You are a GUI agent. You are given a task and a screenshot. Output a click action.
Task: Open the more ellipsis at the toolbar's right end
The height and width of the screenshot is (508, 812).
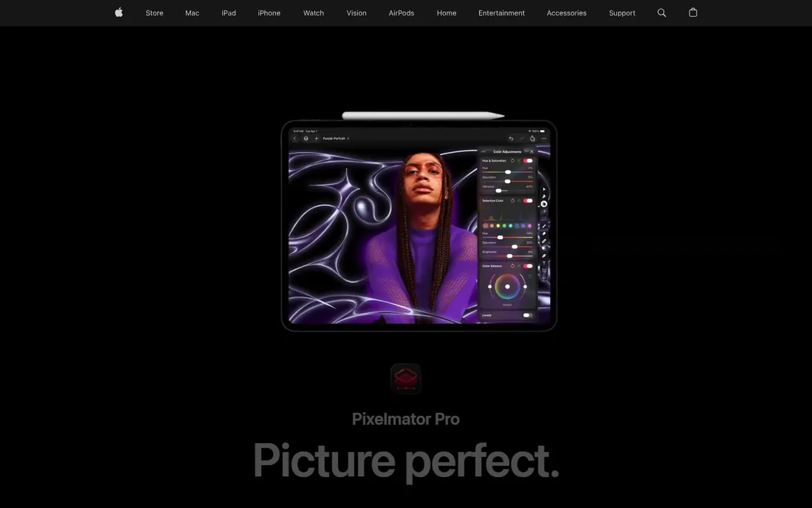pyautogui.click(x=544, y=138)
